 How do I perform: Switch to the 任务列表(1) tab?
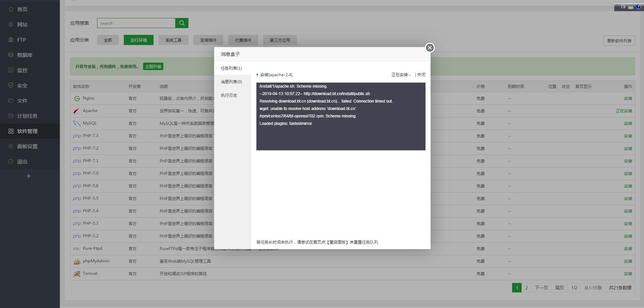[x=233, y=68]
